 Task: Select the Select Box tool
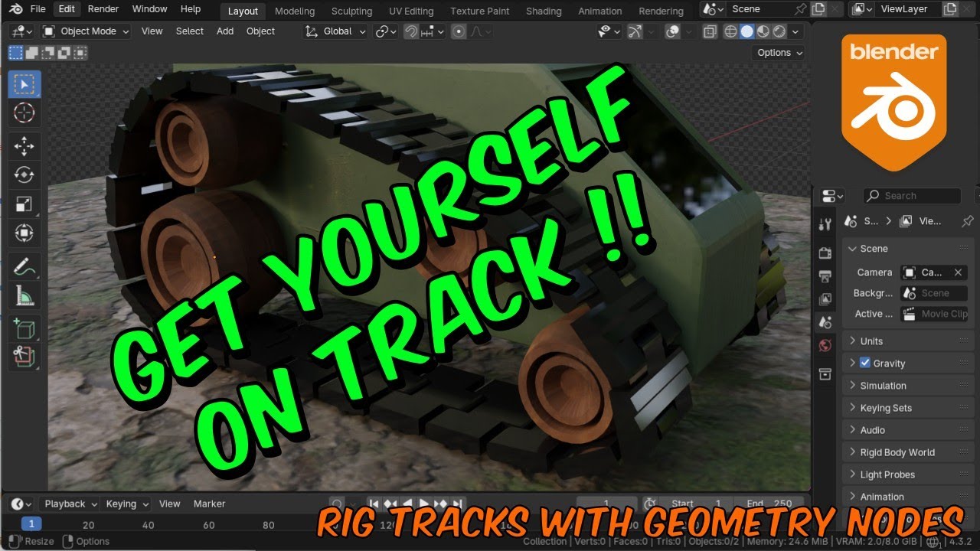24,84
